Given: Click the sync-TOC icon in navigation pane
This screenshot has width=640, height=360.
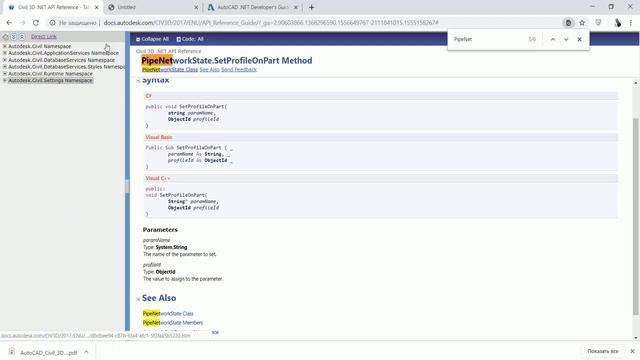Looking at the screenshot, I should pos(5,37).
